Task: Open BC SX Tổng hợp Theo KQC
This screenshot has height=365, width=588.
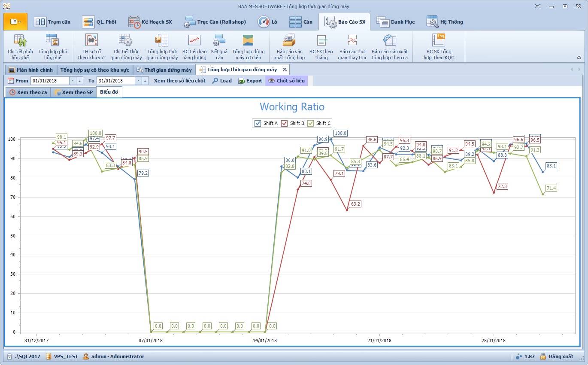Action: 439,47
